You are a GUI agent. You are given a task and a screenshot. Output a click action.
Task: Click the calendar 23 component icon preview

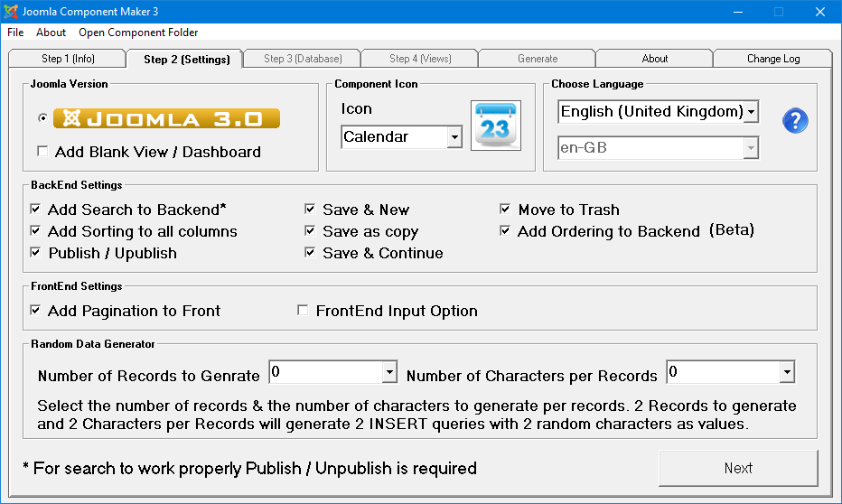coord(496,126)
